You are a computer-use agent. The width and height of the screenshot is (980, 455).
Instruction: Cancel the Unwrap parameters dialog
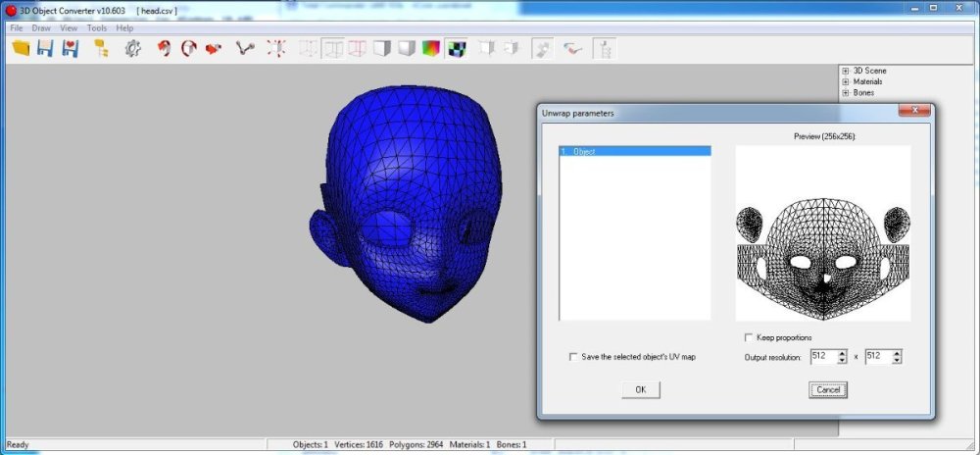(x=827, y=390)
